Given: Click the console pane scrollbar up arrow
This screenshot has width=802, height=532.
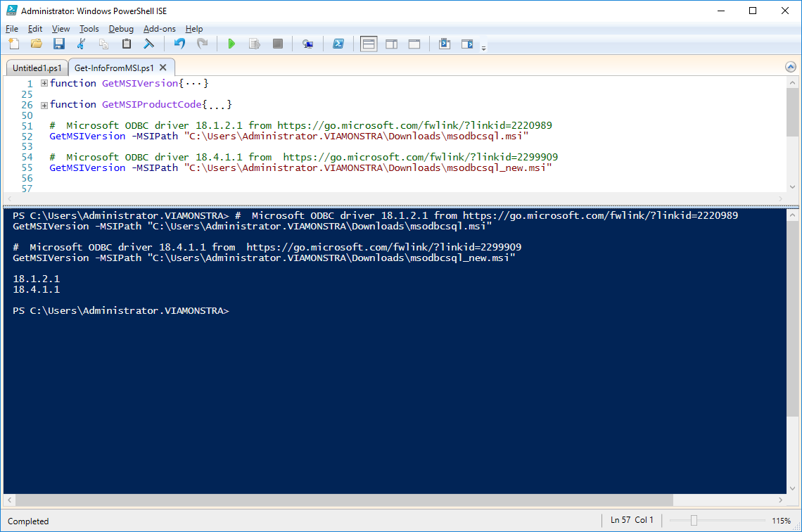Looking at the screenshot, I should pos(792,215).
